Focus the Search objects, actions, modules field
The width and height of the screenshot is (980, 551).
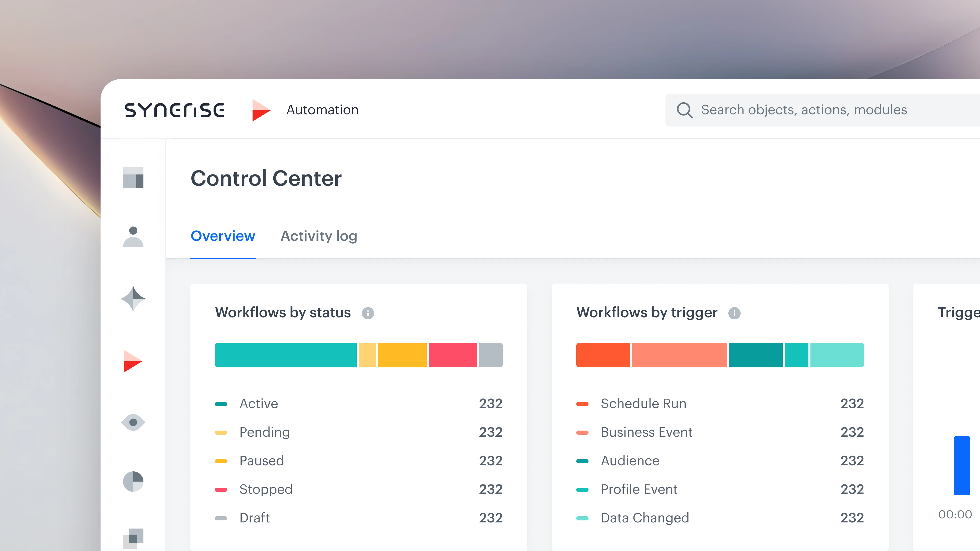(823, 110)
